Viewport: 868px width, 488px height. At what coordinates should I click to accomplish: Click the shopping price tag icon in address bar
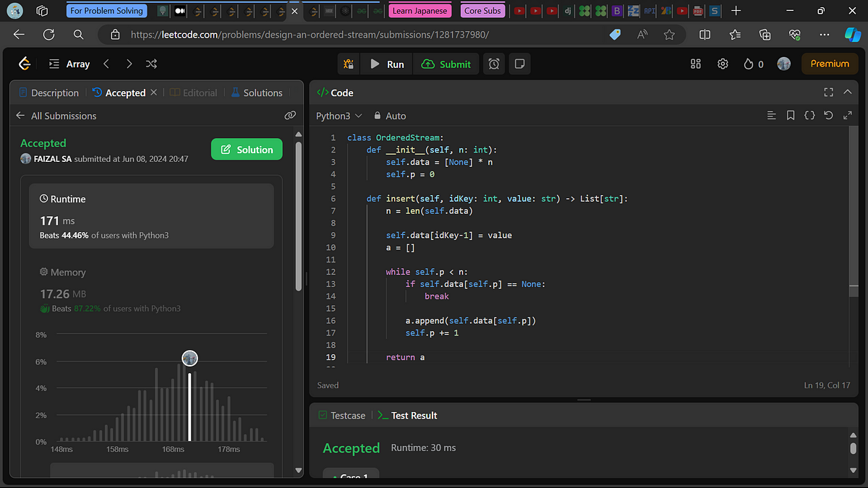(x=616, y=34)
